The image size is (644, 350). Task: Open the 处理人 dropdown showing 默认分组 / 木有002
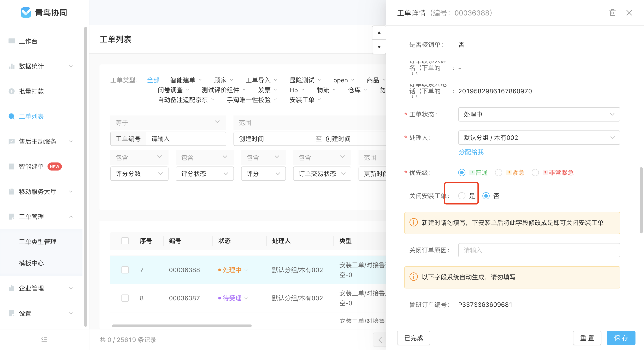click(x=539, y=138)
